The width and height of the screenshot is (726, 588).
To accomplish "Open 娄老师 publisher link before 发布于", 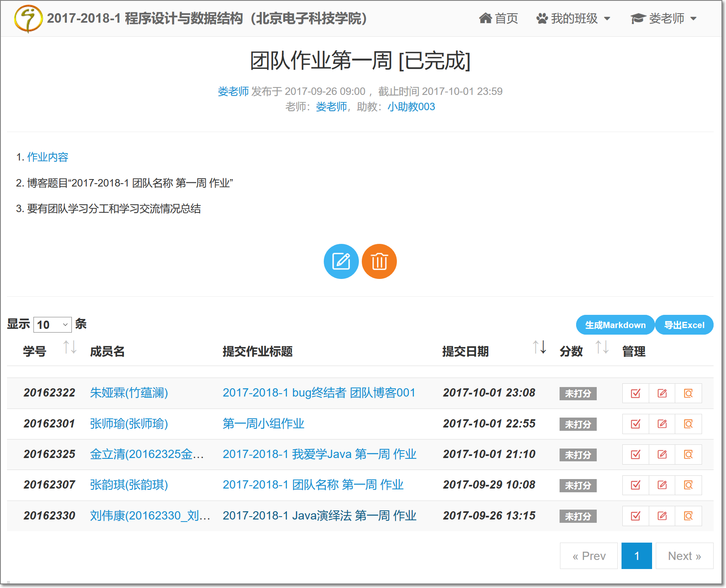I will pyautogui.click(x=233, y=91).
